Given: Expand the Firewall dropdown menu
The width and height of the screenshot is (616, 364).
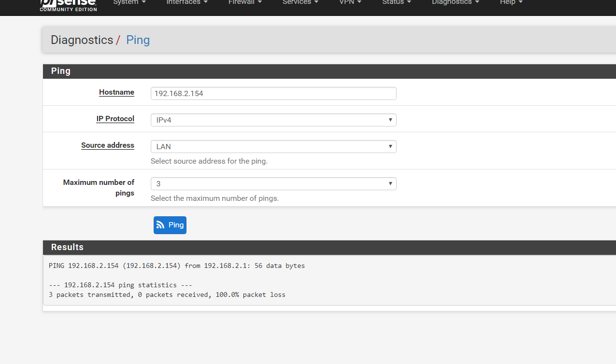Looking at the screenshot, I should tap(245, 2).
